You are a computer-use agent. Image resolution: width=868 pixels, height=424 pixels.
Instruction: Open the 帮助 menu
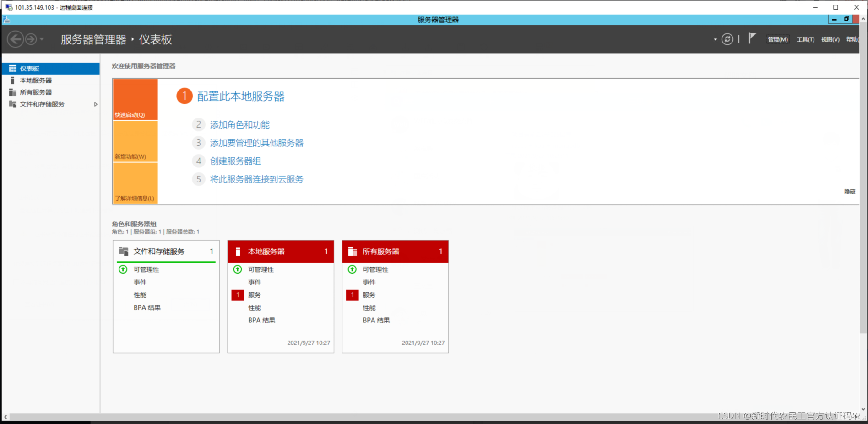point(852,39)
